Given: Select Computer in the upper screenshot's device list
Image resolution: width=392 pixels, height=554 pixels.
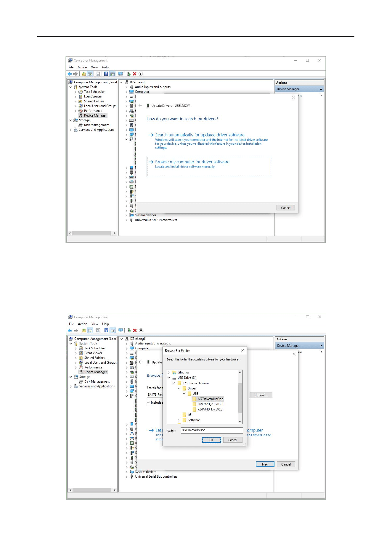Looking at the screenshot, I should (x=142, y=92).
